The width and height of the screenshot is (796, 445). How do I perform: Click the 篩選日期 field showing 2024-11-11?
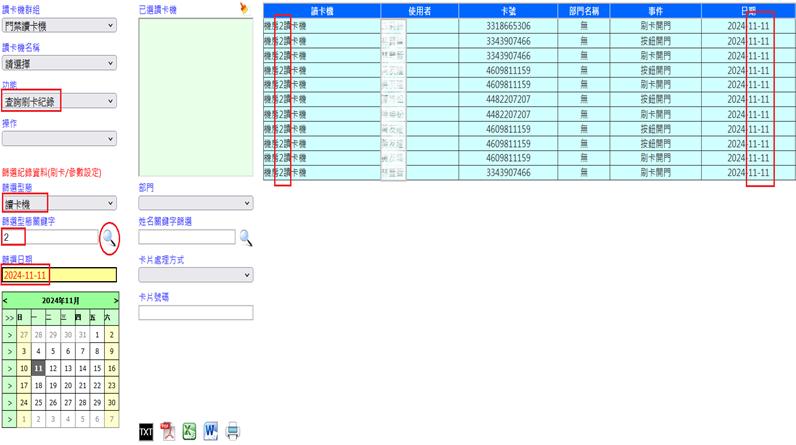59,275
